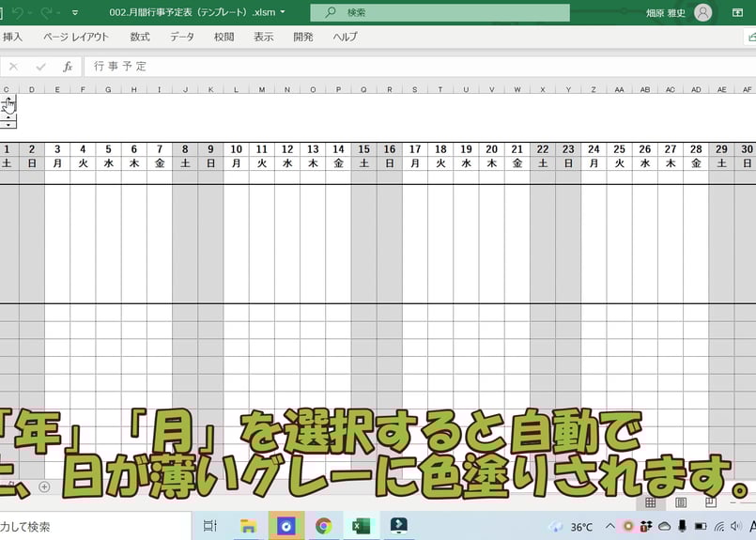Click the Undo button in title bar
Viewport: 756px width, 540px height.
pos(18,13)
